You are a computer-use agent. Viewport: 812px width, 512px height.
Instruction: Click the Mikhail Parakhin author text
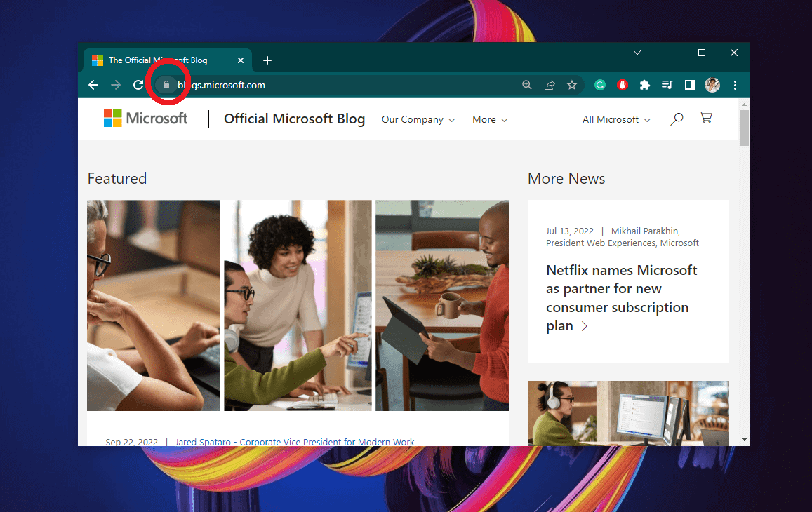[645, 231]
